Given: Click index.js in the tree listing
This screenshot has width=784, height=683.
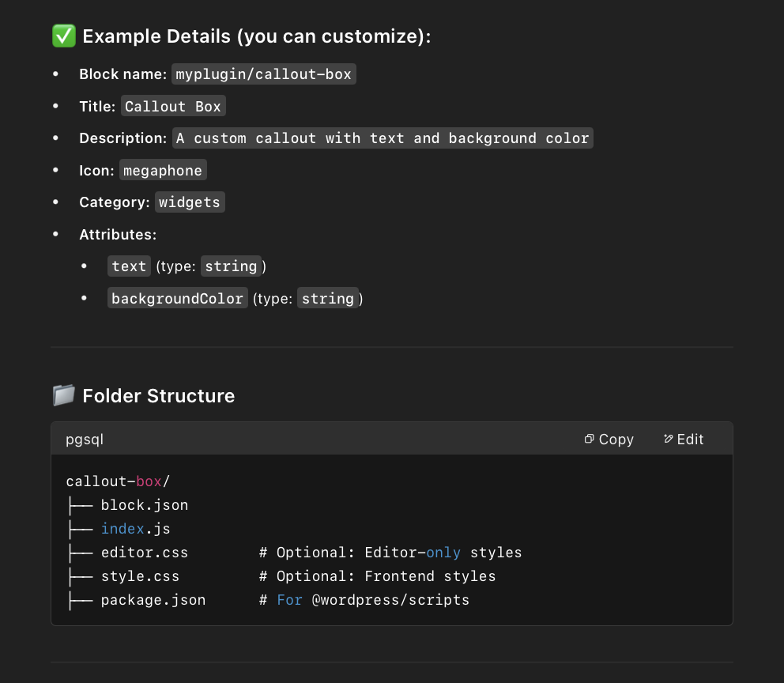Looking at the screenshot, I should coord(135,529).
